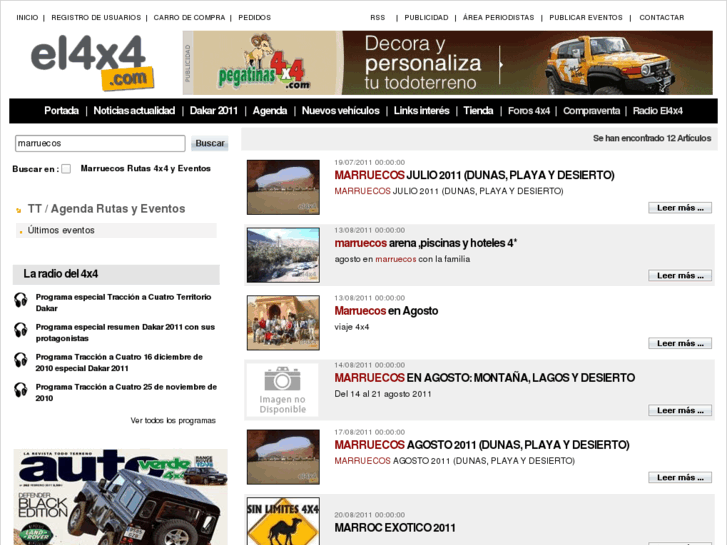This screenshot has width=727, height=545.
Task: Select Nuevos vehículos in the menu
Action: pos(340,111)
